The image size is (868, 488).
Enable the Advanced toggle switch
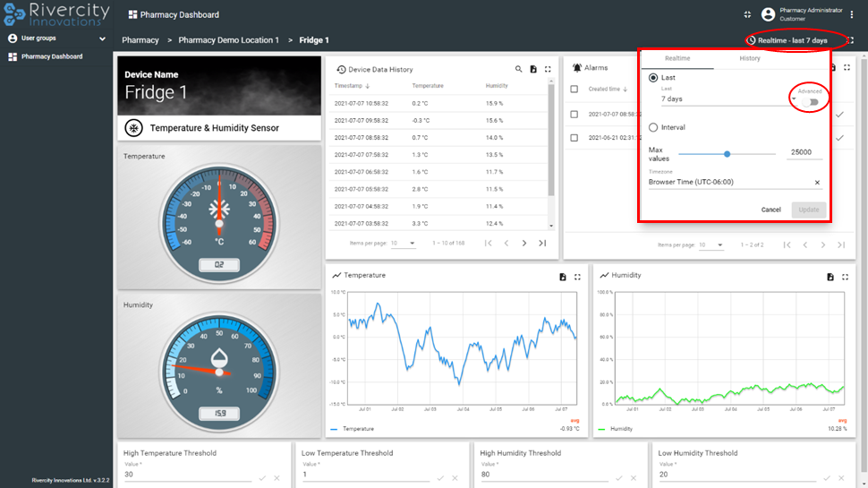tap(812, 102)
